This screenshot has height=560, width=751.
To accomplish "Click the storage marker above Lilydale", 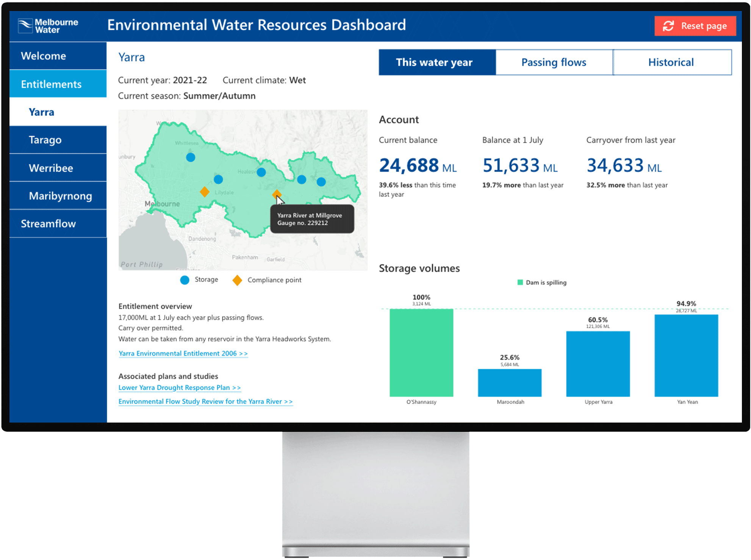I will pos(218,179).
